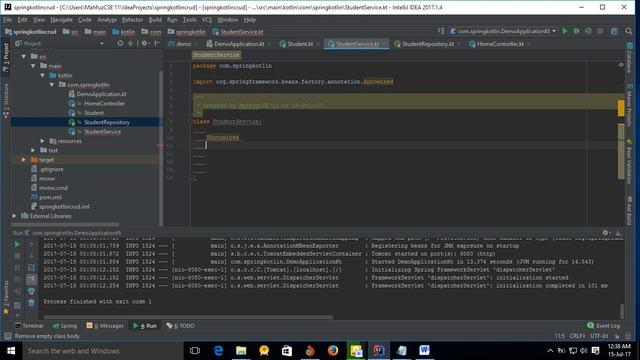Open Search Everywhere magnifier icon

(629, 31)
